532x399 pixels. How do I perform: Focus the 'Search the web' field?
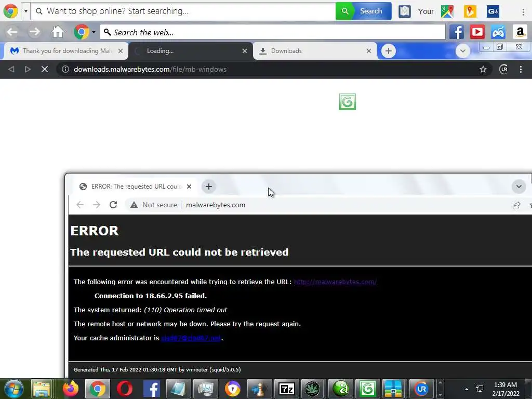click(x=272, y=32)
